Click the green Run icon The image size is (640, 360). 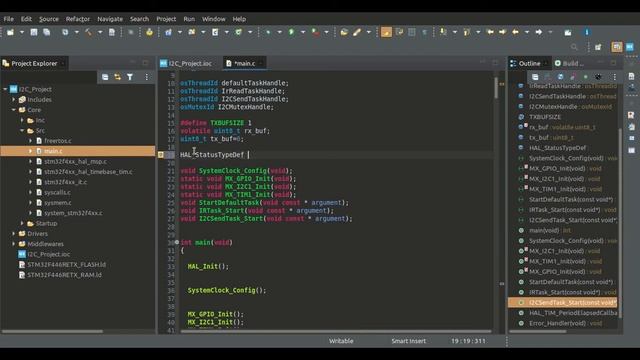click(x=291, y=32)
